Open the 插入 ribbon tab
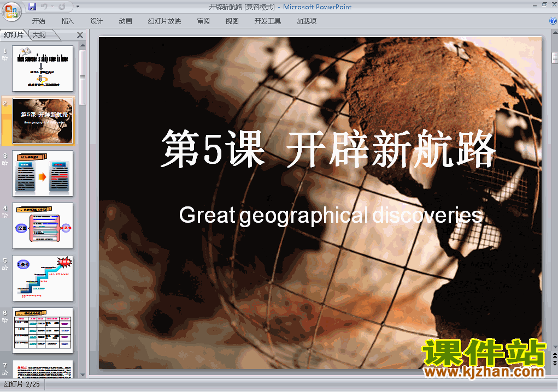This screenshot has height=392, width=558. click(x=68, y=21)
